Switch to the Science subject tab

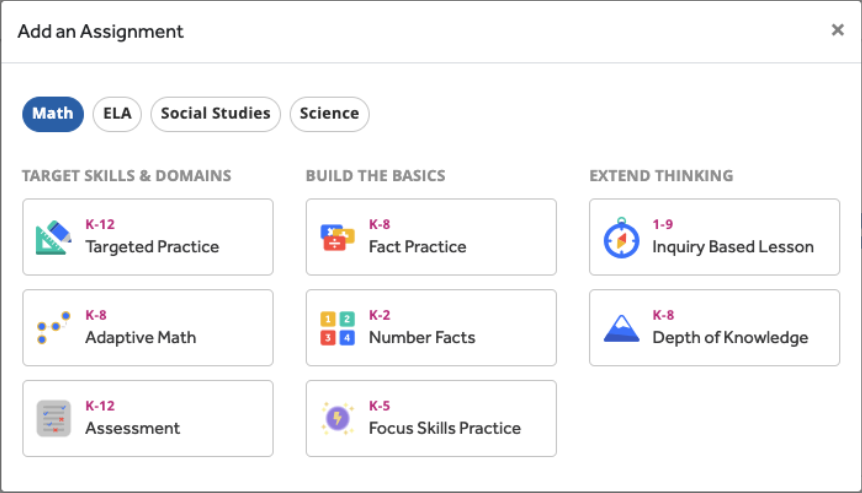click(329, 114)
